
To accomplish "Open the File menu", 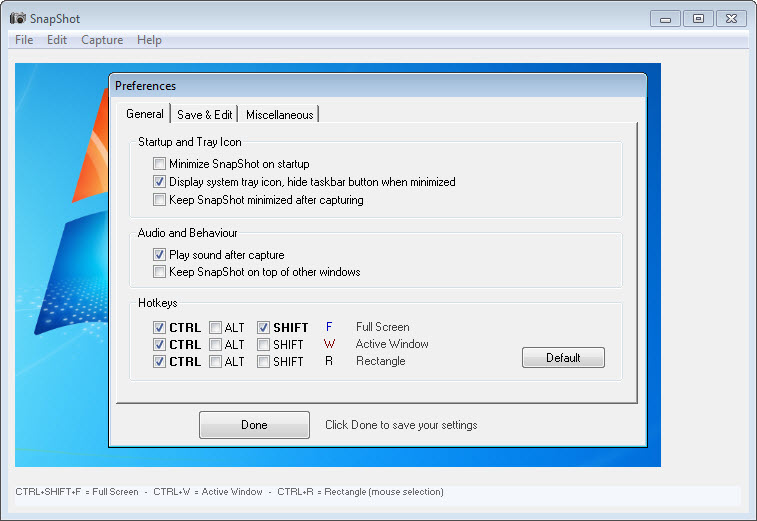I will [24, 40].
